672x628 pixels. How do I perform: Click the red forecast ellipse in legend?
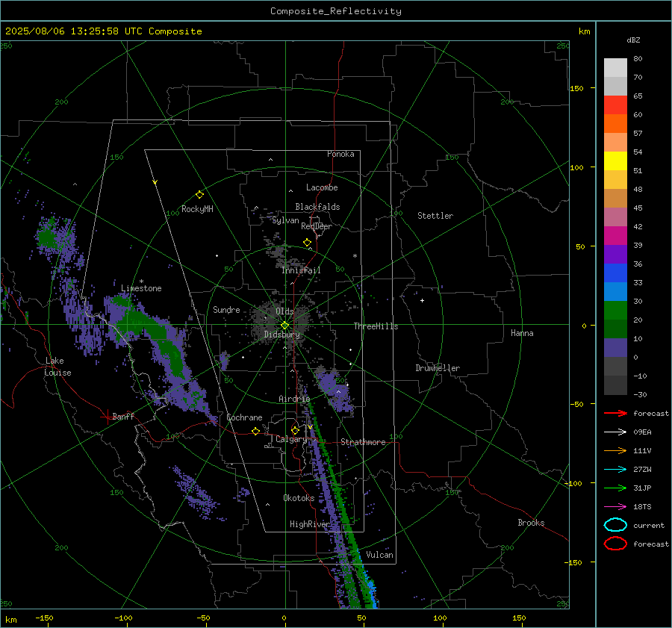click(x=615, y=544)
